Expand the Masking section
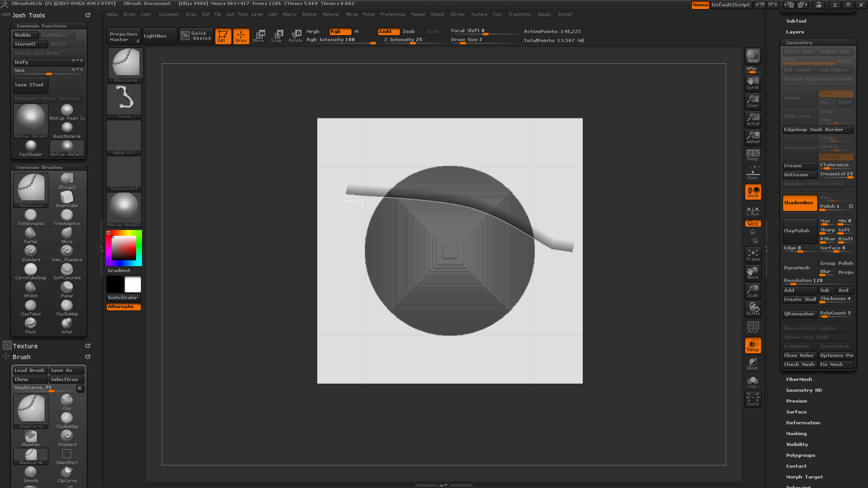868x488 pixels. coord(796,433)
